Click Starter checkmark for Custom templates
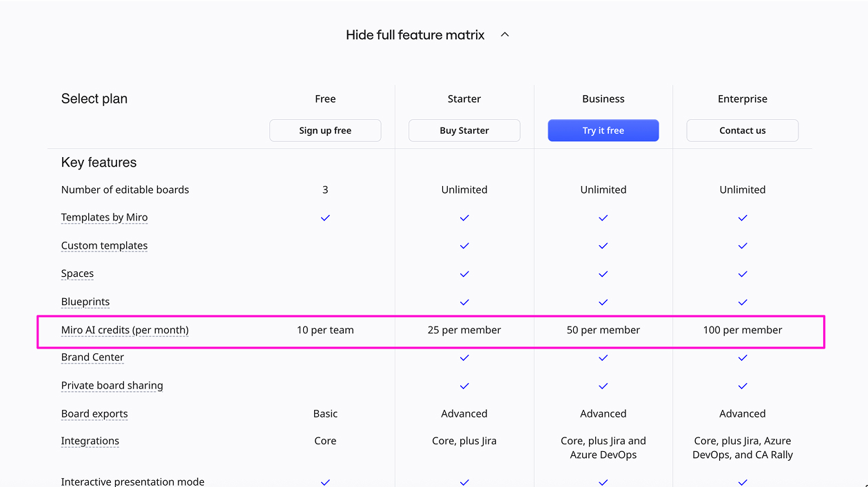 [464, 246]
